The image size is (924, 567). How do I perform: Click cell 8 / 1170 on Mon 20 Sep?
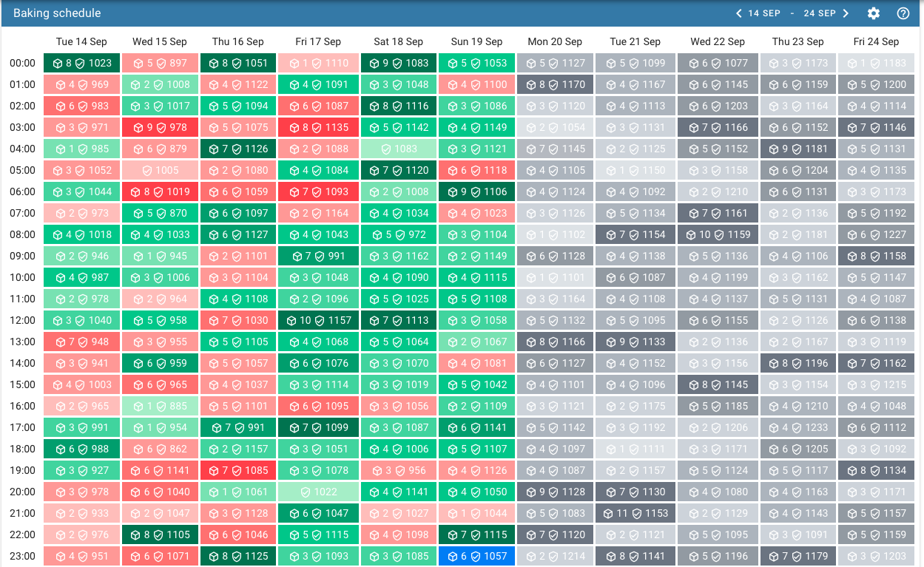pos(555,85)
